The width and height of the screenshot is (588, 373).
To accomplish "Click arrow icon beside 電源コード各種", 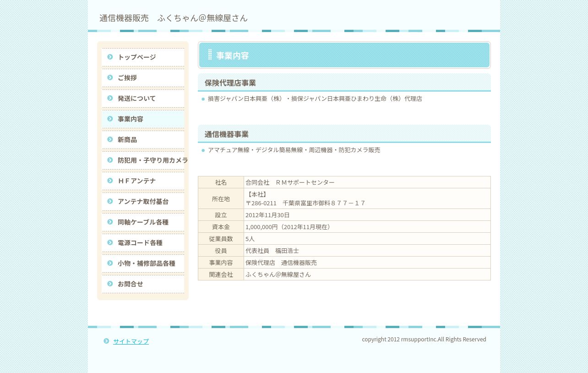I will coord(110,242).
